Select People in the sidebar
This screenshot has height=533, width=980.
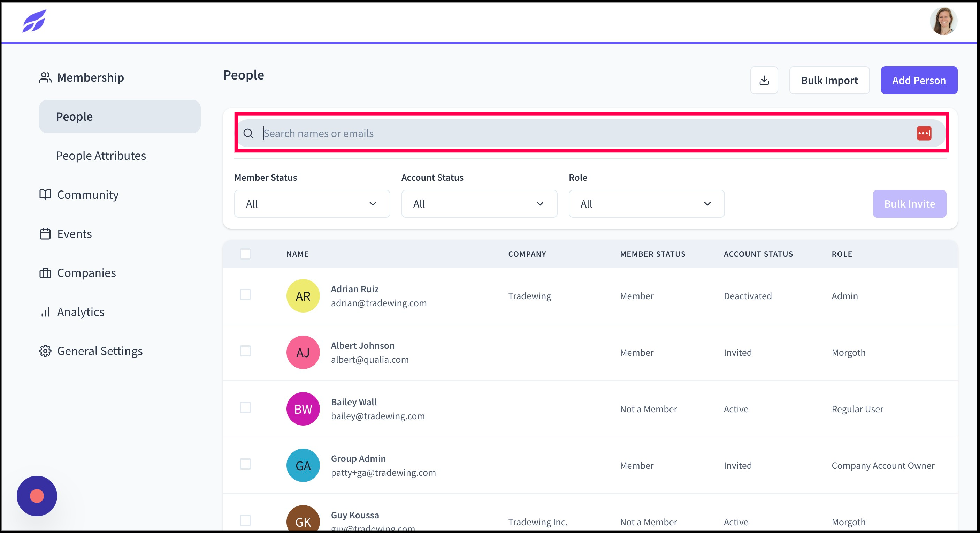click(120, 117)
